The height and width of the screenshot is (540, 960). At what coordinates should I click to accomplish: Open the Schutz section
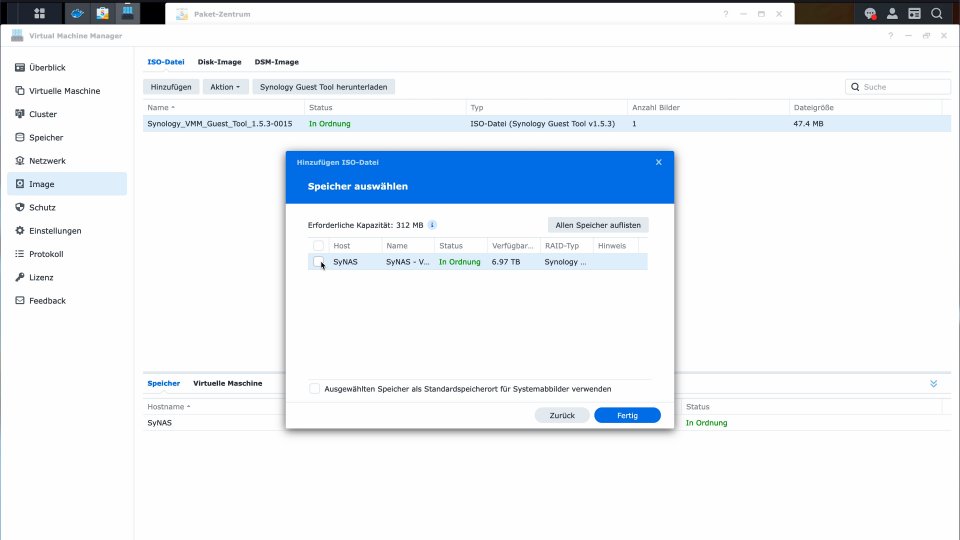tap(67, 207)
